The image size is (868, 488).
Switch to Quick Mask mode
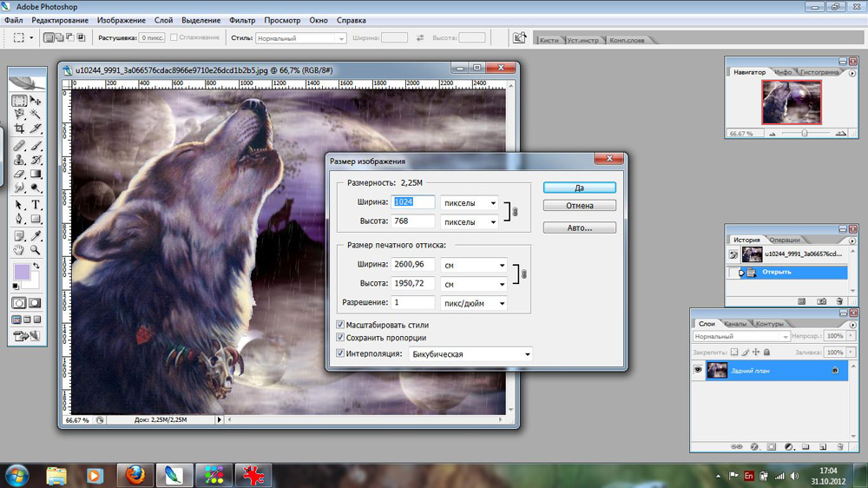coord(35,303)
